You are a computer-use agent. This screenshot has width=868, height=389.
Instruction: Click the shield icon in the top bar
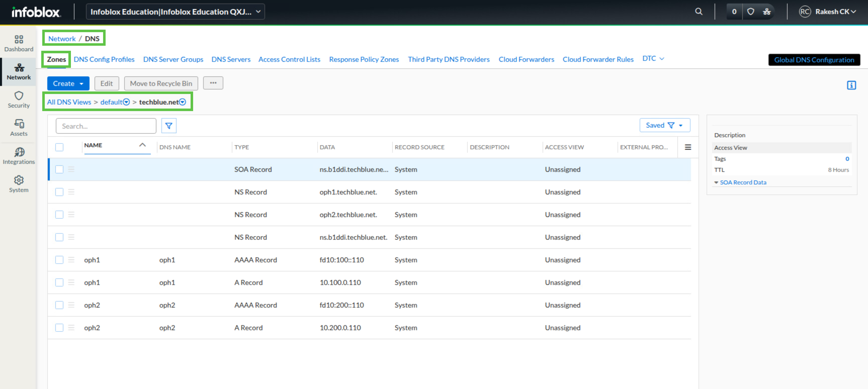coord(750,12)
